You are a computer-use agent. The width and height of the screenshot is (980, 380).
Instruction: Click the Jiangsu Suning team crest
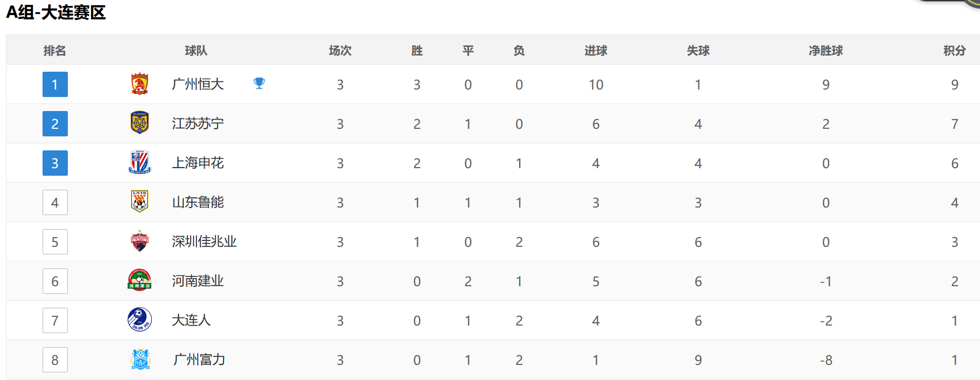pos(140,123)
